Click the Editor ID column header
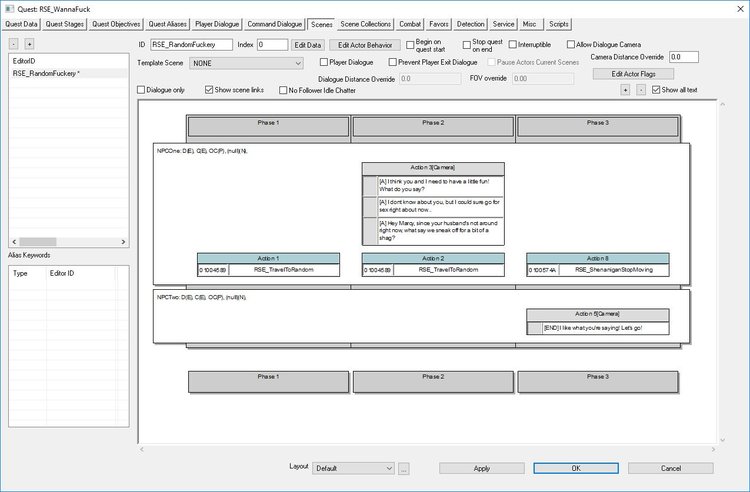 pos(80,273)
